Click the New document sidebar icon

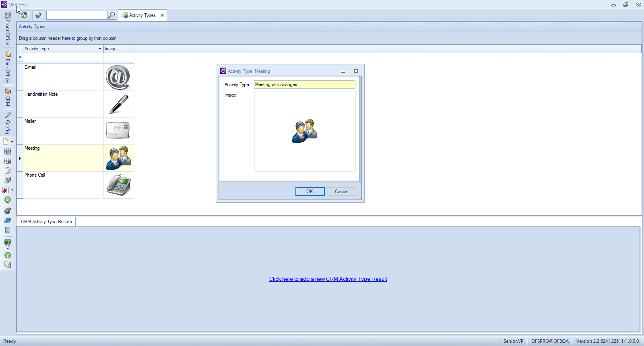(x=6, y=142)
